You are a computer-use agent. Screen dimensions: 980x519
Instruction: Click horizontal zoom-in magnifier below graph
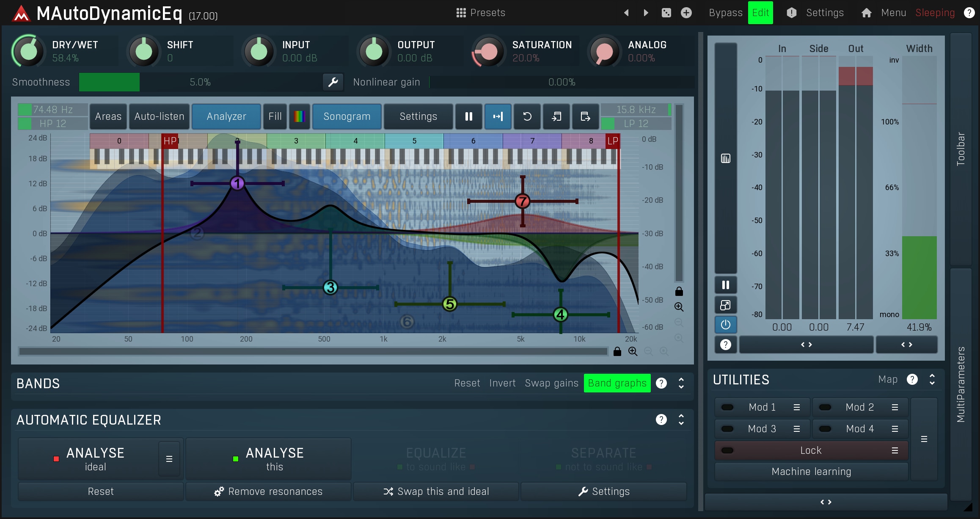(x=633, y=351)
